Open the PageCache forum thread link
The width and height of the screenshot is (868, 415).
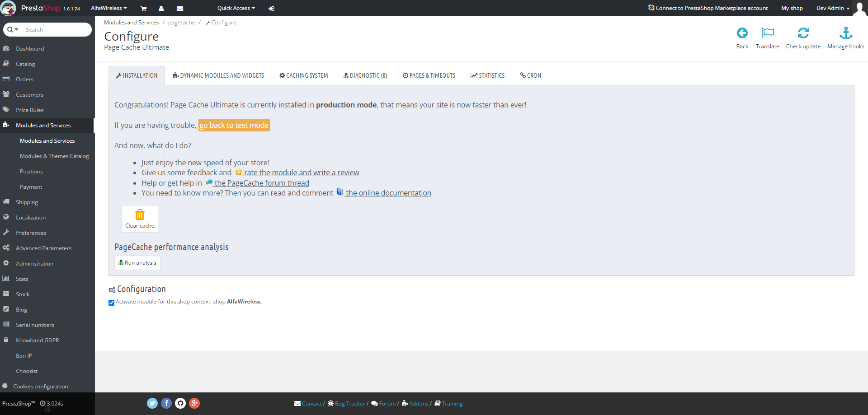(x=257, y=183)
